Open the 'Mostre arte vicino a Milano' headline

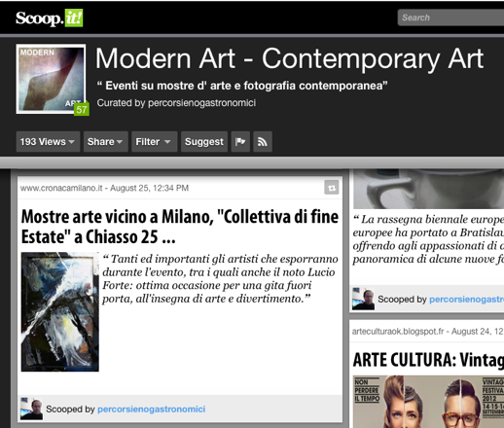tap(180, 227)
